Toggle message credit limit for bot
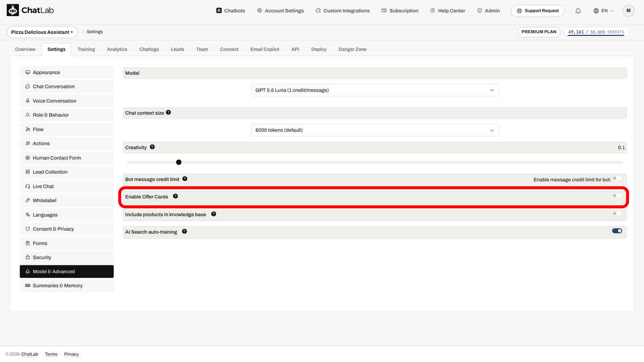The image size is (644, 362). (617, 179)
